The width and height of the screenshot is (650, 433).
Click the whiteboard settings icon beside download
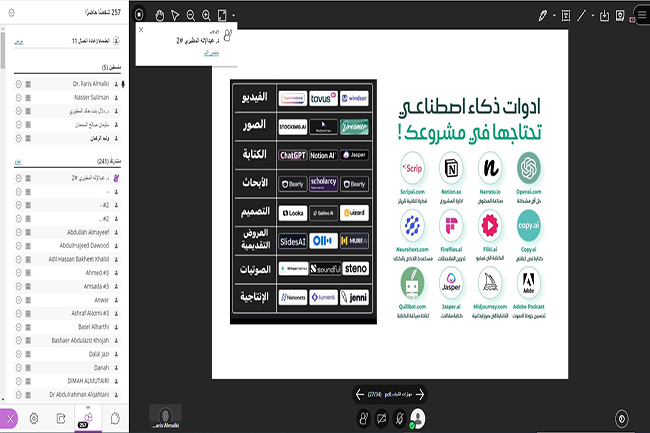pos(620,16)
